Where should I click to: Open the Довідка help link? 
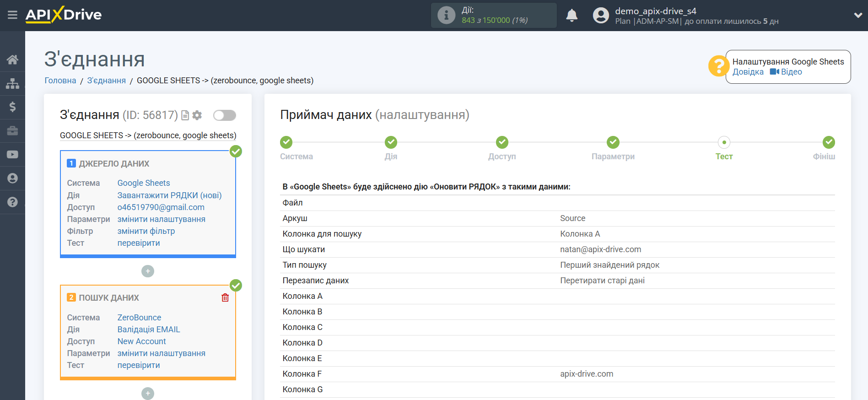tap(748, 72)
